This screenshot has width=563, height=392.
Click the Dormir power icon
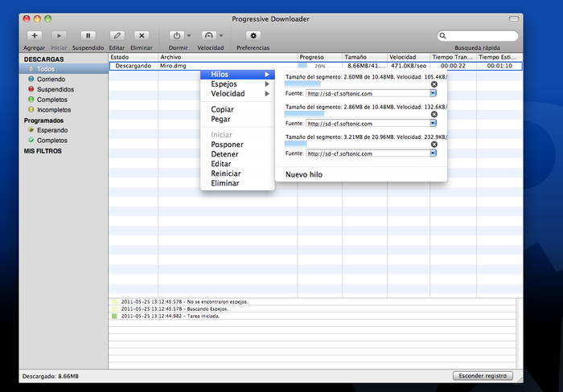pyautogui.click(x=176, y=35)
